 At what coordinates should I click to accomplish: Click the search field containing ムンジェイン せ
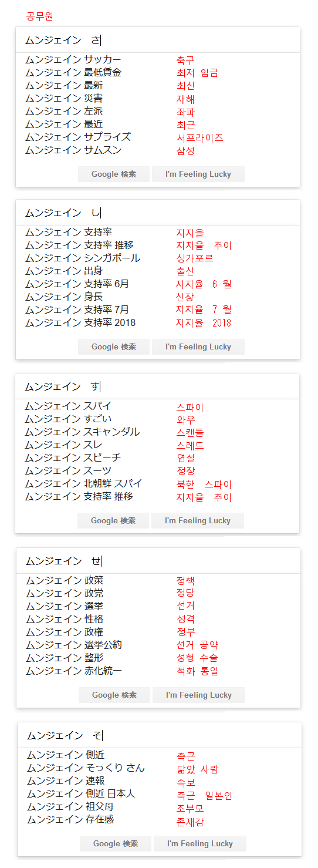[158, 561]
